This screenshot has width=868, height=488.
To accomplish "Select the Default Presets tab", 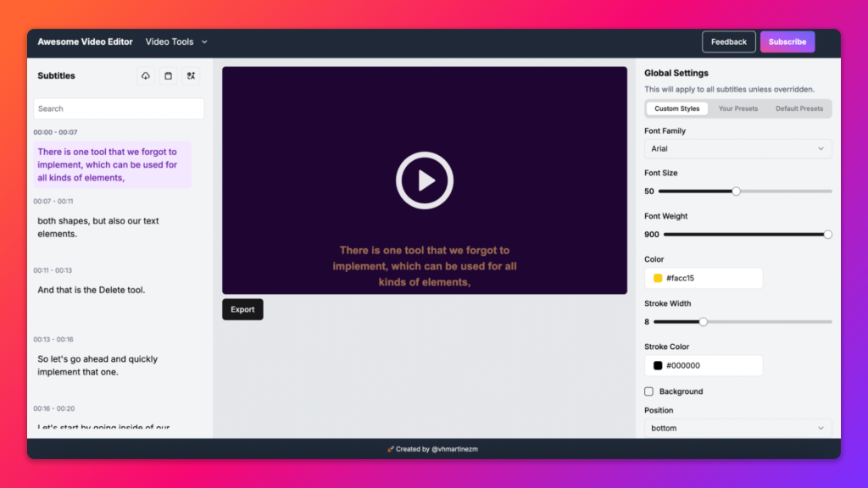I will [798, 108].
